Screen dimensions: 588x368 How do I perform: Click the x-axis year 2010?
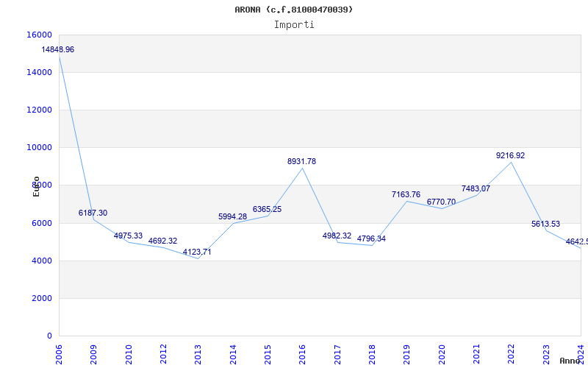(x=129, y=355)
